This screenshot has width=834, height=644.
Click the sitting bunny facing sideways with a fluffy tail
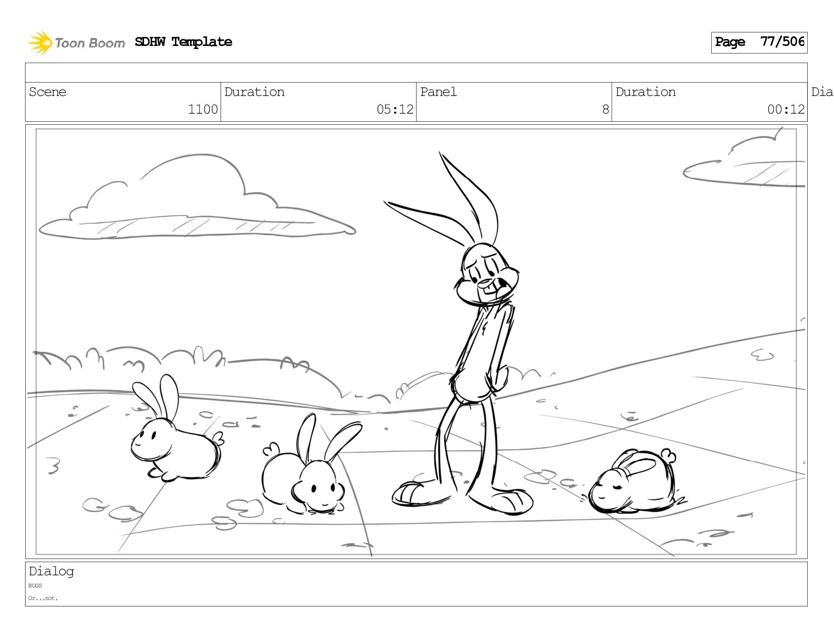(176, 429)
